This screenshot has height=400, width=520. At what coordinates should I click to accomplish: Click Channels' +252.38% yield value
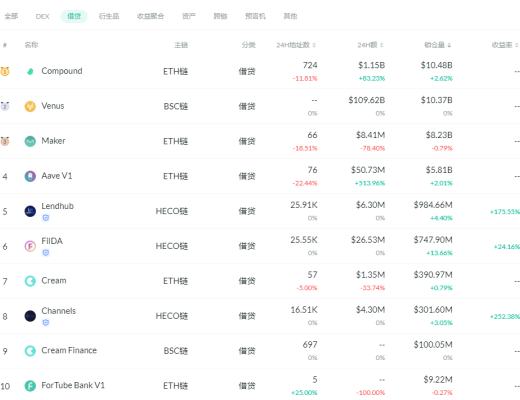(505, 316)
